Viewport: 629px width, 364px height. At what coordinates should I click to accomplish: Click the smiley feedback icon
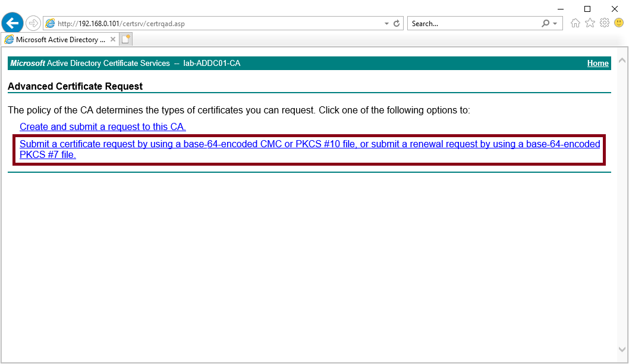tap(619, 23)
